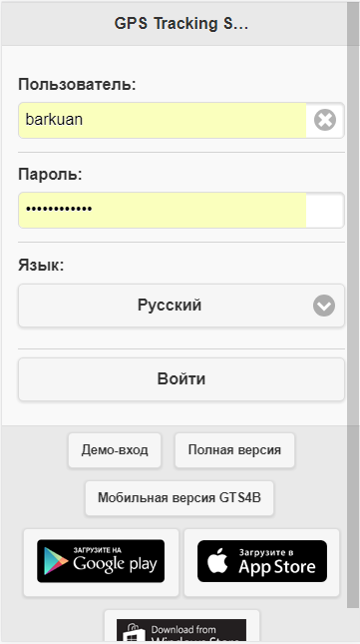Image resolution: width=360 pixels, height=644 pixels.
Task: Click the Windows Store bag logo
Action: point(134,633)
